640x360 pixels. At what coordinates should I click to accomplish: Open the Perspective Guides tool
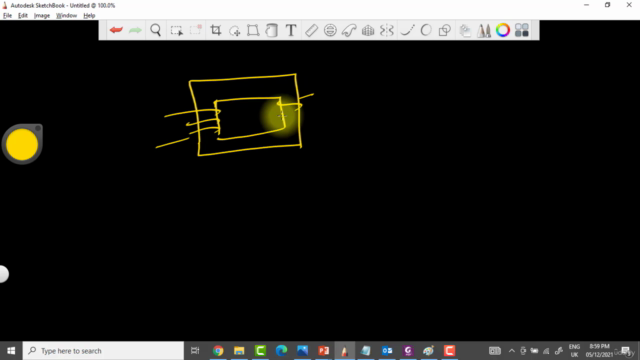(368, 30)
